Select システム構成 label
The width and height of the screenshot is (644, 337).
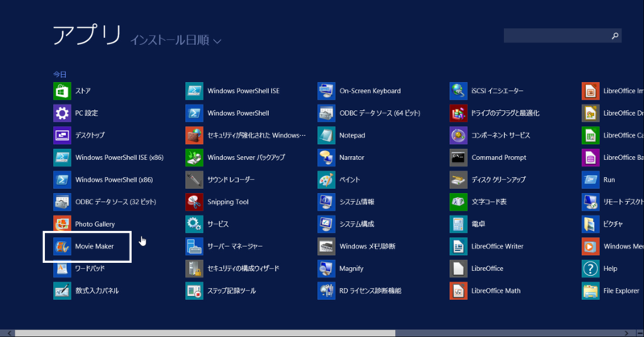tap(357, 224)
